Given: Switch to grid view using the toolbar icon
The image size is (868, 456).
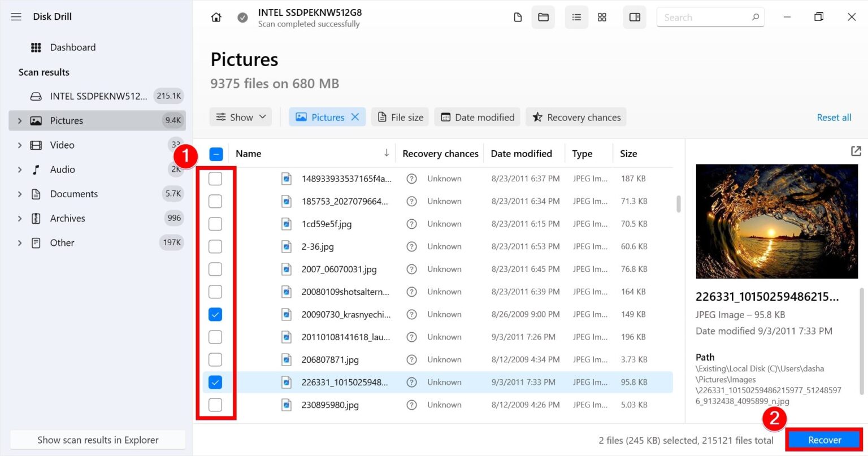Looking at the screenshot, I should click(602, 17).
